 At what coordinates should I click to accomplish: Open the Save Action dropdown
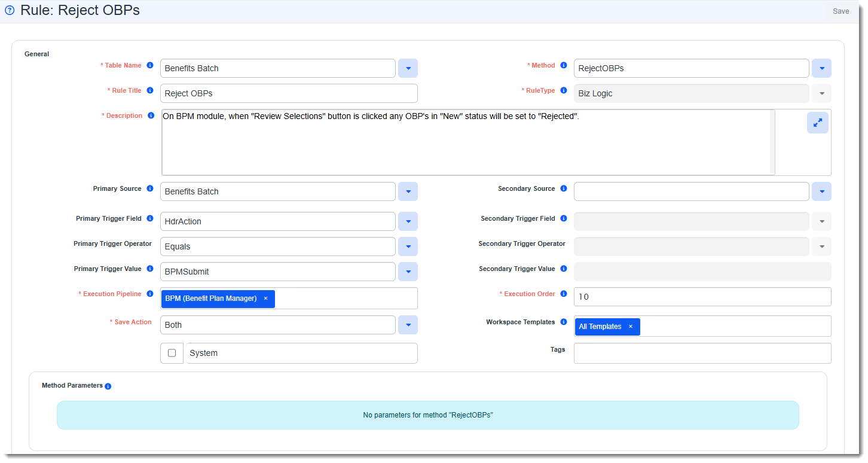point(408,325)
